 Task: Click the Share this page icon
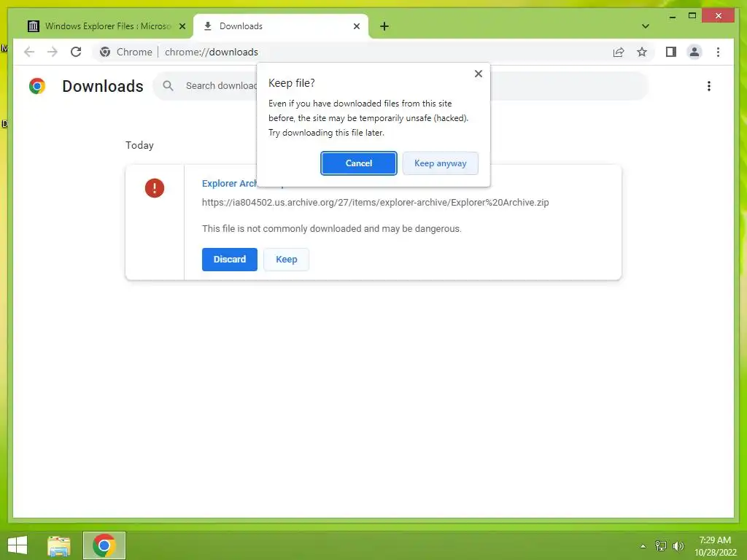[619, 52]
